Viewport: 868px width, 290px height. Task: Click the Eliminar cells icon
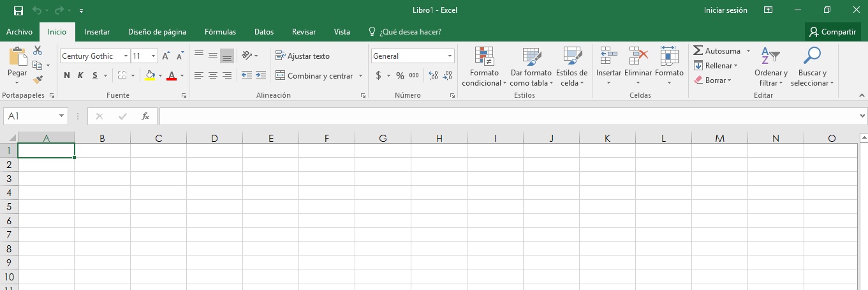coord(638,56)
